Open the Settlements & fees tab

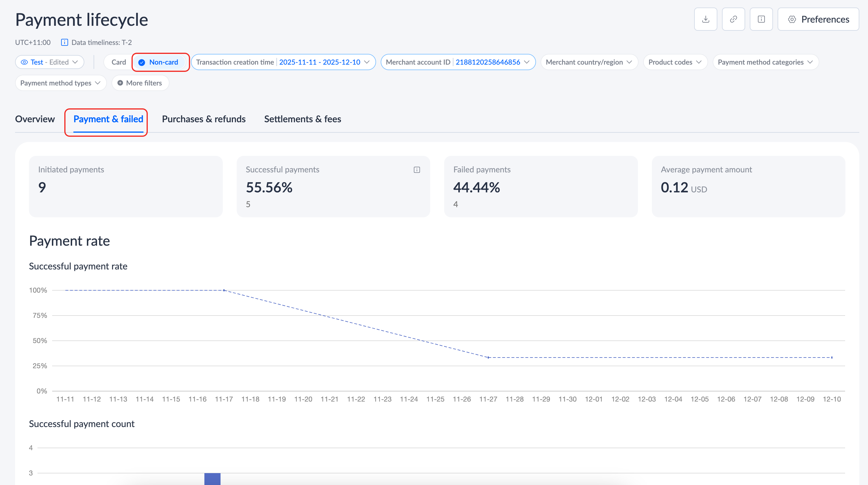302,119
